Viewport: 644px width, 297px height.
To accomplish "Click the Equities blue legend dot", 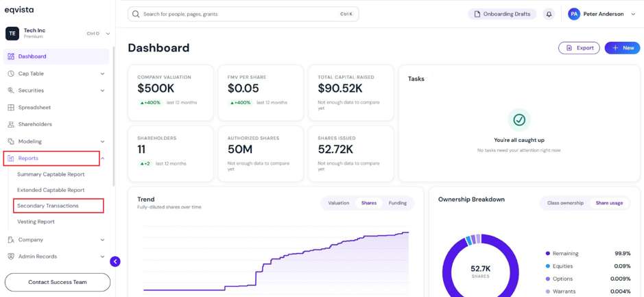I will [x=547, y=266].
